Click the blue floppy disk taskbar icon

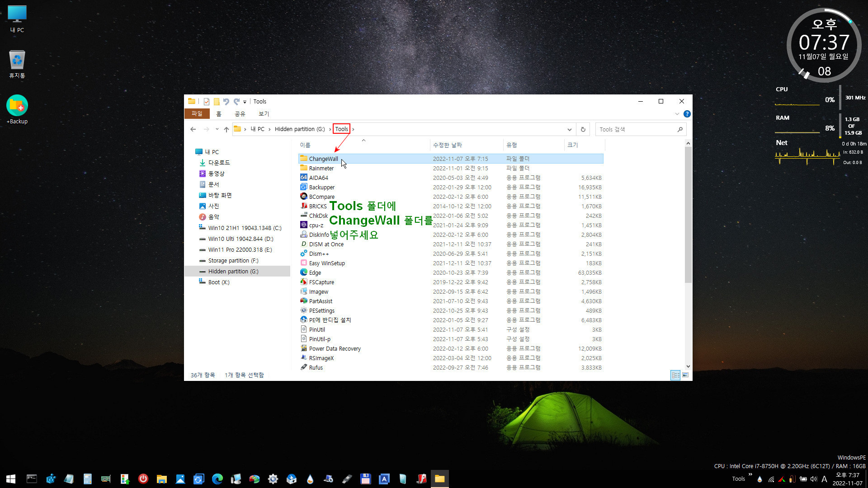tap(365, 479)
